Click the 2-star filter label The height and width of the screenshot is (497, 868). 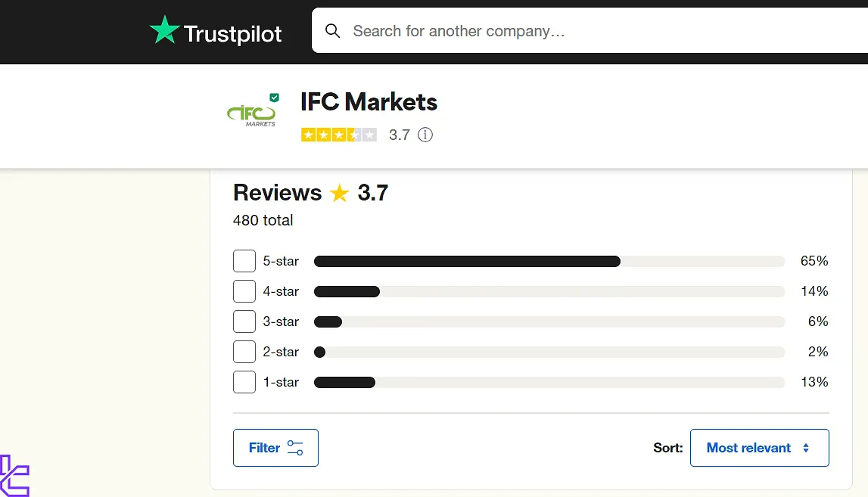tap(282, 352)
